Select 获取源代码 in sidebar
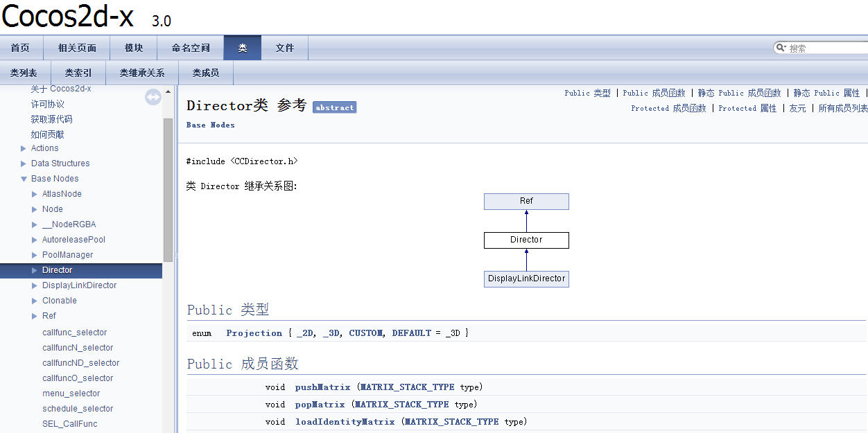868x433 pixels. click(x=51, y=119)
